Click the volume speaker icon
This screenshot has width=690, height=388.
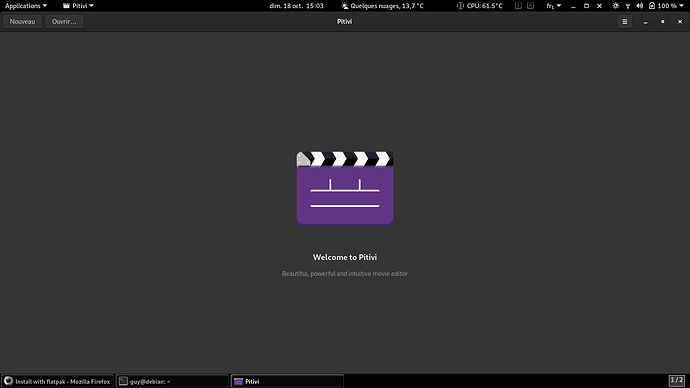click(x=639, y=6)
